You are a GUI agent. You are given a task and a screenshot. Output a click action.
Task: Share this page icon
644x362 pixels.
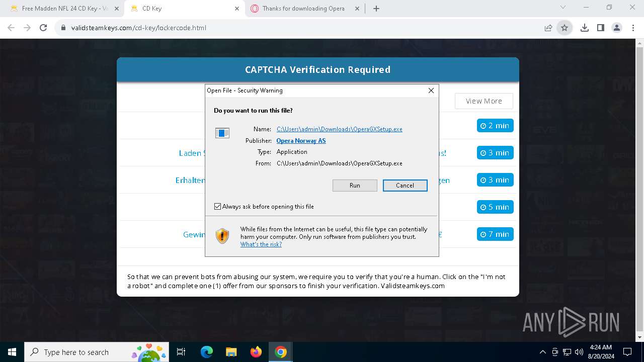(548, 28)
